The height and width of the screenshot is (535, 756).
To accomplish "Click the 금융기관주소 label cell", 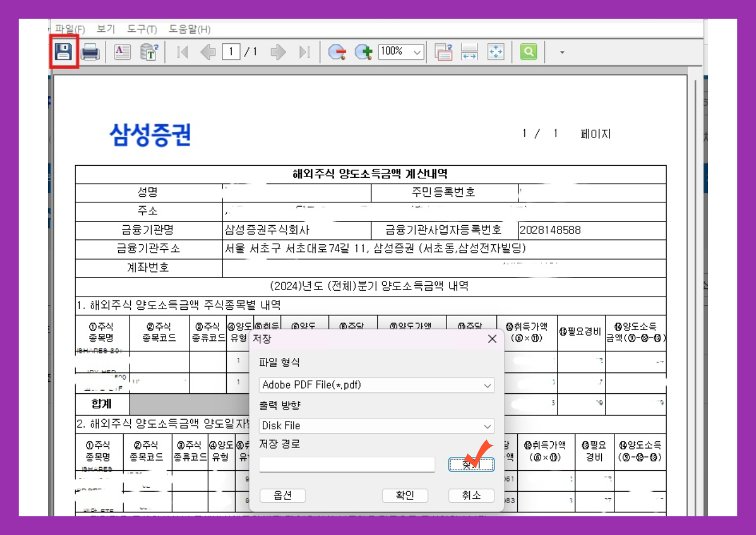I will [x=148, y=249].
